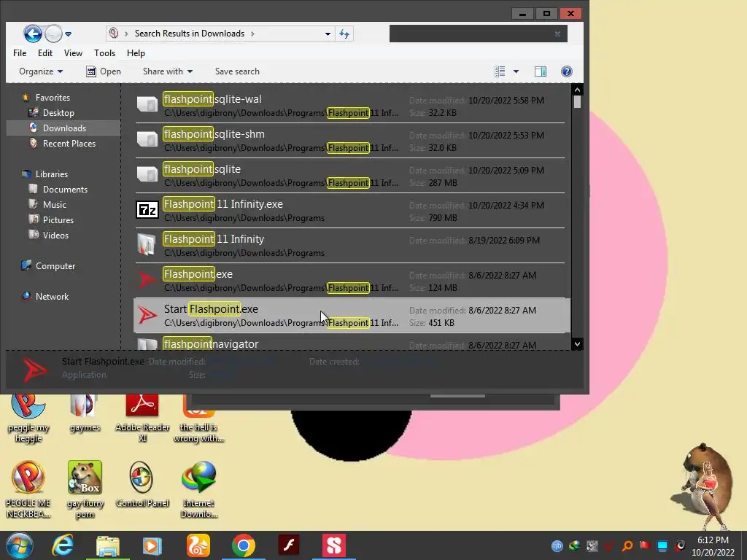Launch Internet Explorer from taskbar
This screenshot has width=747, height=560.
point(63,545)
